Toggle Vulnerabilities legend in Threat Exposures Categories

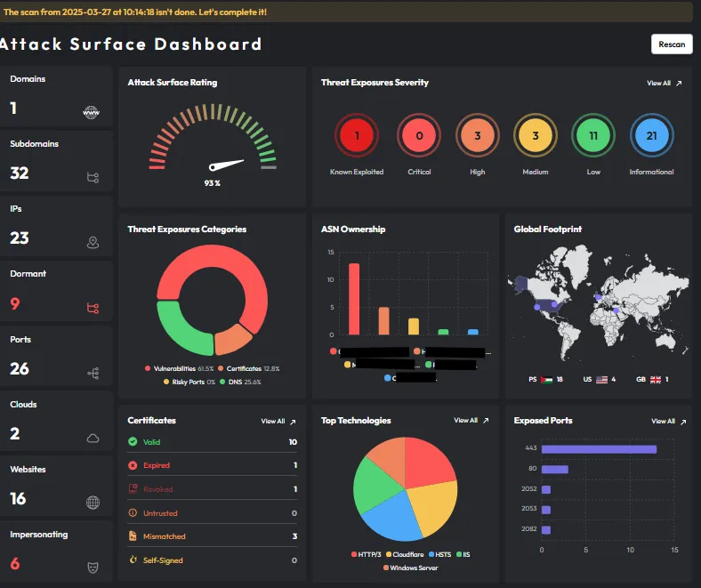click(x=179, y=368)
